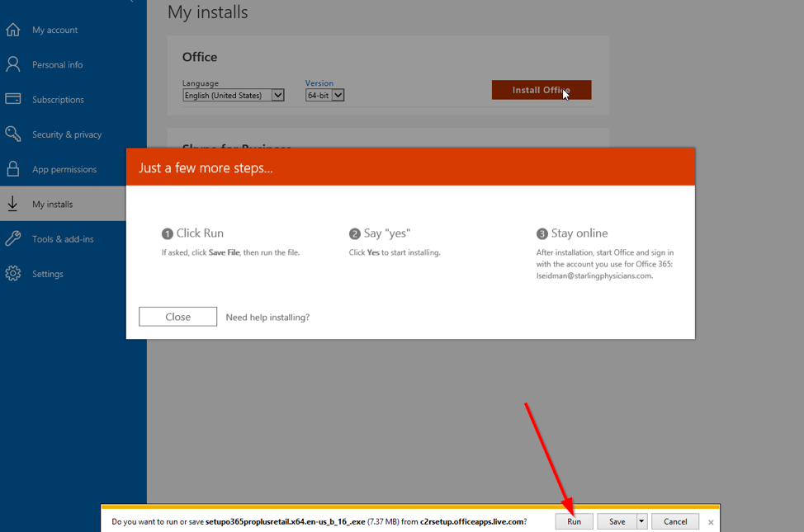Open Tools & add-ins via the wrench icon

coord(15,238)
